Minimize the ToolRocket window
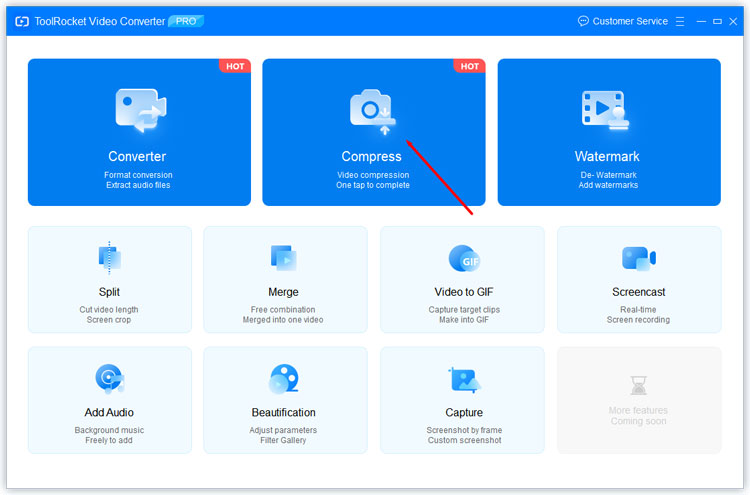 point(701,22)
